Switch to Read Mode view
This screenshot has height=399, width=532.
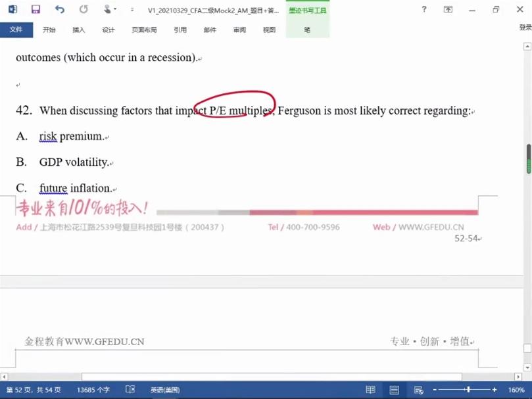point(371,390)
